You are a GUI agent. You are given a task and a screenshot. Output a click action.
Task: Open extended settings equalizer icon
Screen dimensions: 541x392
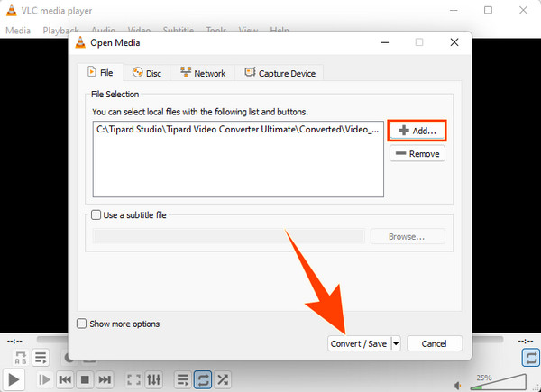153,379
